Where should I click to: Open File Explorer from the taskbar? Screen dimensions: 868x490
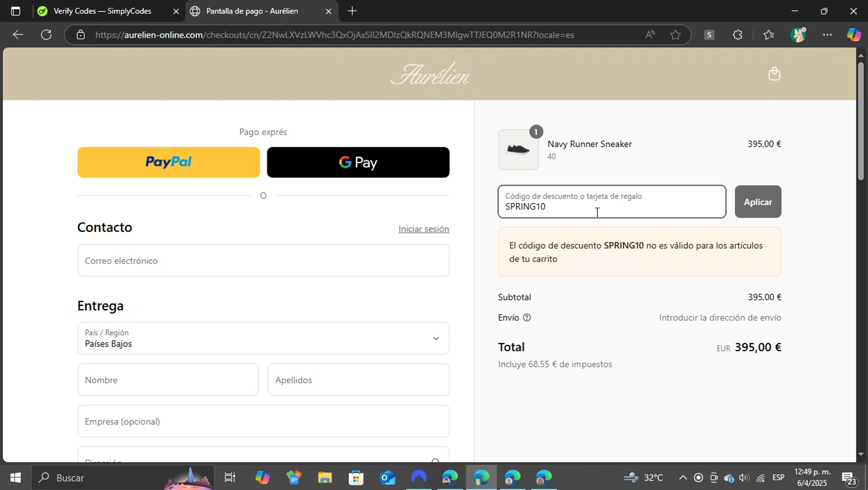click(325, 478)
